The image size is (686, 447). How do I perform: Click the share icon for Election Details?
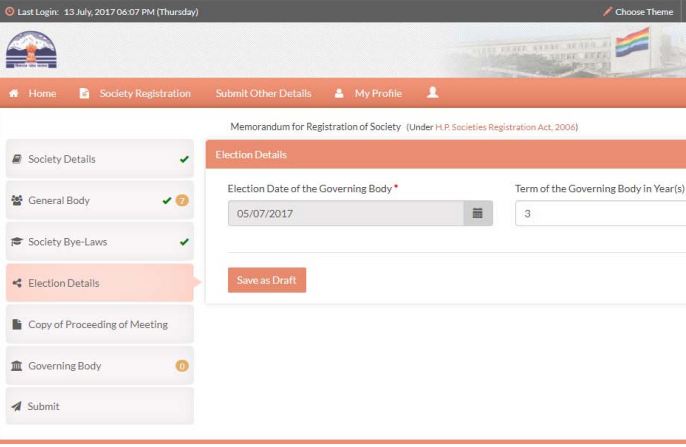click(17, 283)
